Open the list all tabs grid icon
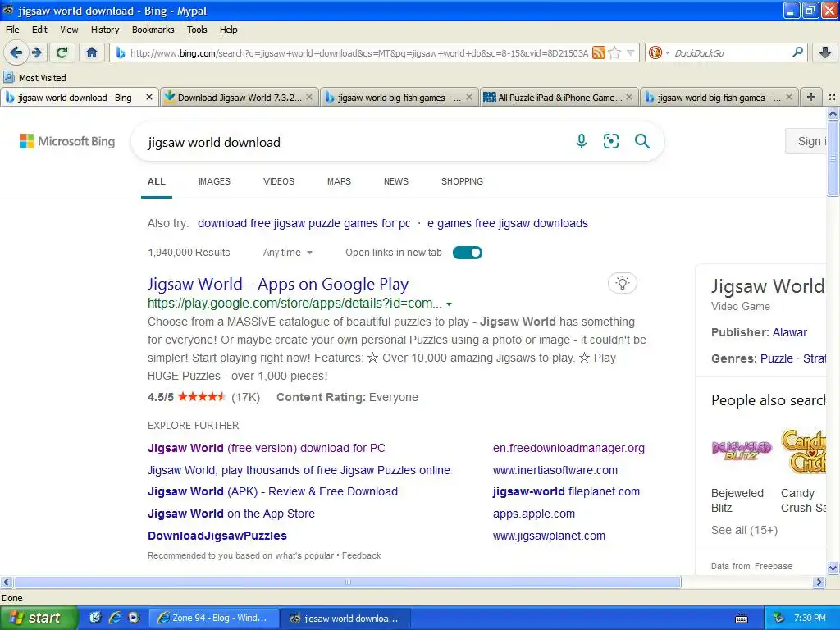 coord(832,97)
